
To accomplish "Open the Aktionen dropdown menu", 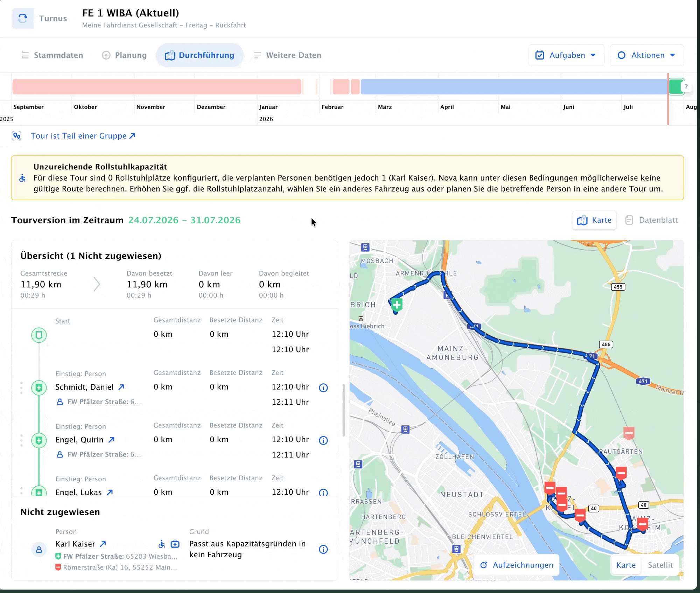I will pyautogui.click(x=646, y=55).
